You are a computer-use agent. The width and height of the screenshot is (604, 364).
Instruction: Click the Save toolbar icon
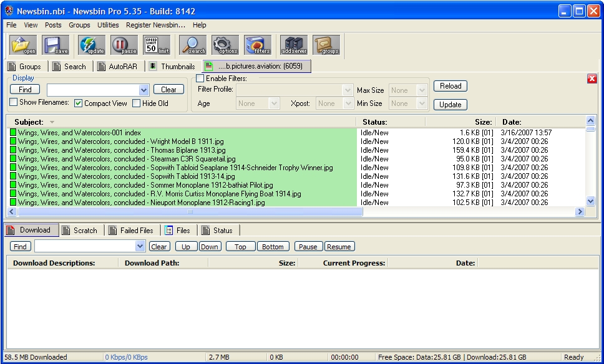(x=56, y=45)
